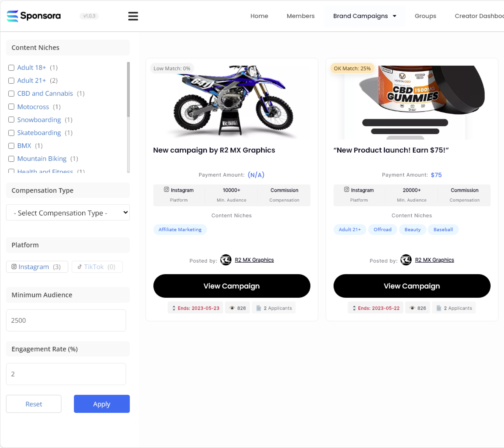Screen dimensions: 504x448
Task: Click the Sponsora logo
Action: click(33, 16)
